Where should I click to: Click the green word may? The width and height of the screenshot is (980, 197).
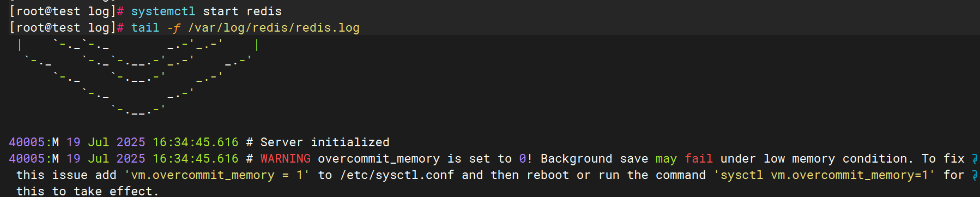point(666,159)
